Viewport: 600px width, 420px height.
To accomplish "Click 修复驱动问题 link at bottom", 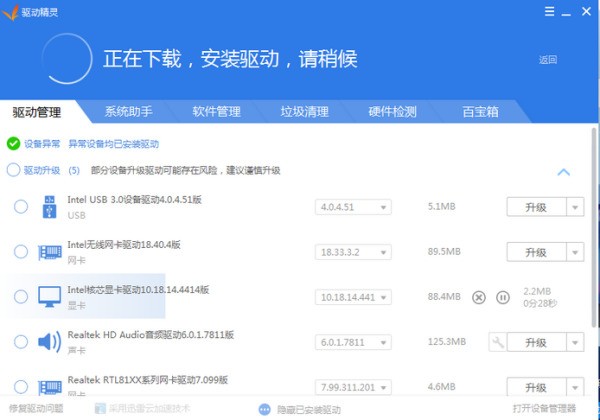I will point(36,409).
